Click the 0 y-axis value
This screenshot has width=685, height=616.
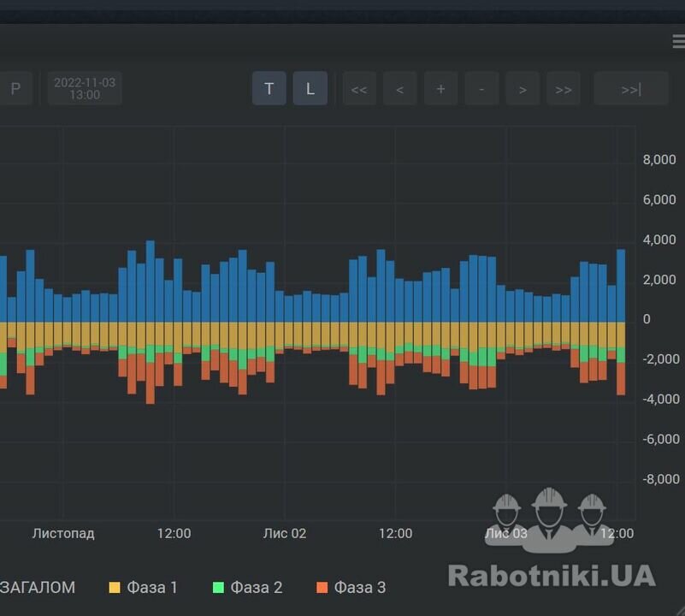coord(647,319)
